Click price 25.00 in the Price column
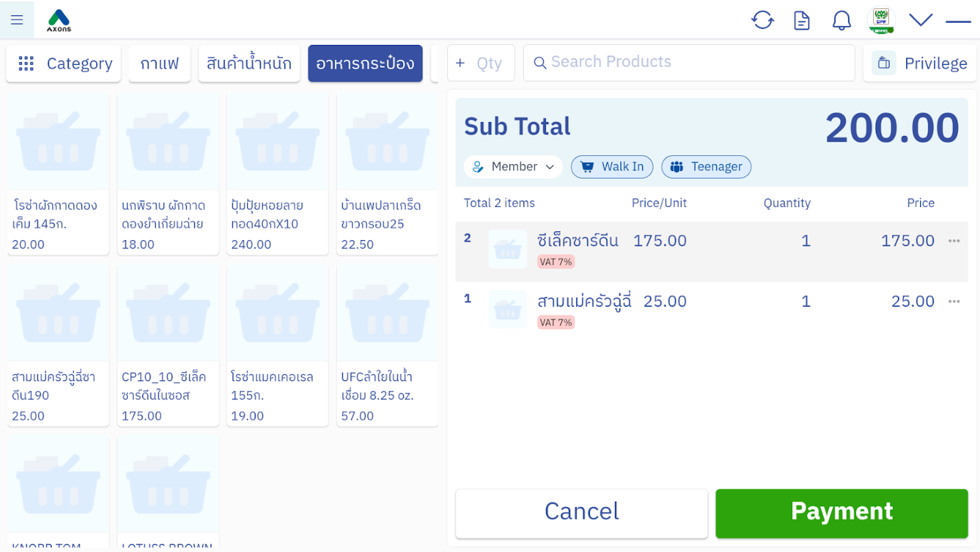Viewport: 980px width, 552px height. click(x=912, y=302)
